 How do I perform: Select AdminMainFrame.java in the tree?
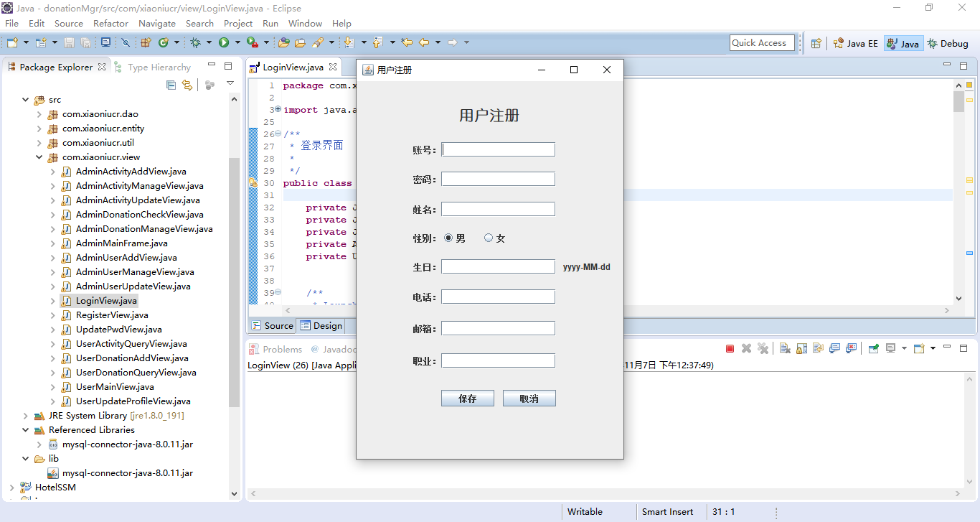121,243
